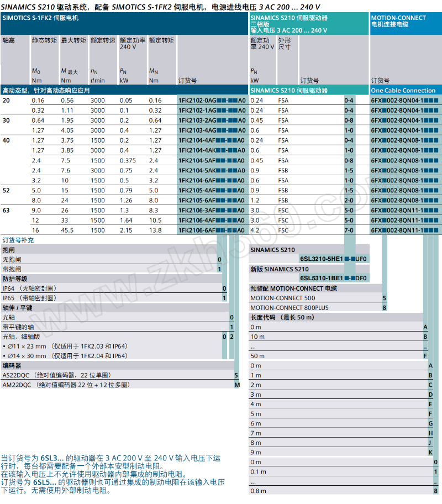Select the SIMOTICS S-1FK2 伺服电机 header
The image size is (442, 504).
click(41, 18)
